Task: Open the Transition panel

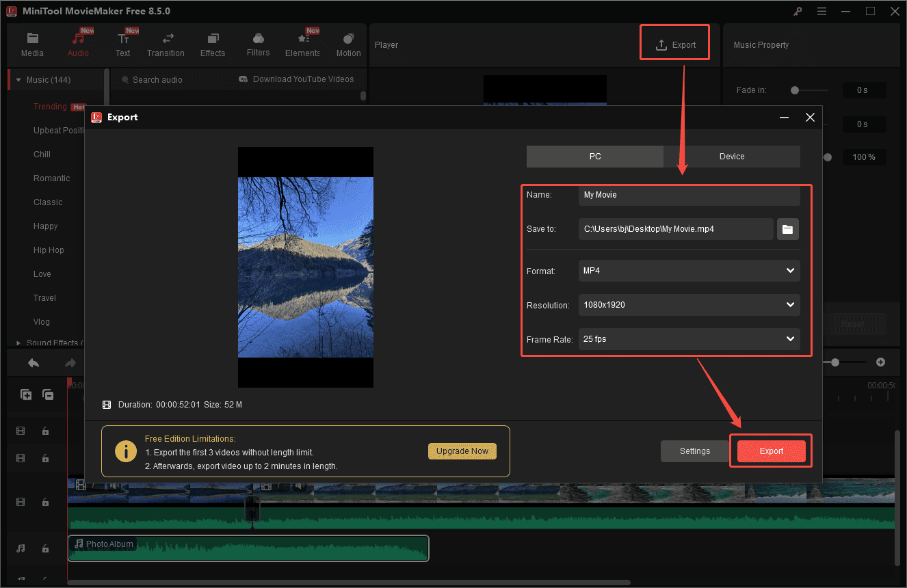Action: tap(166, 43)
